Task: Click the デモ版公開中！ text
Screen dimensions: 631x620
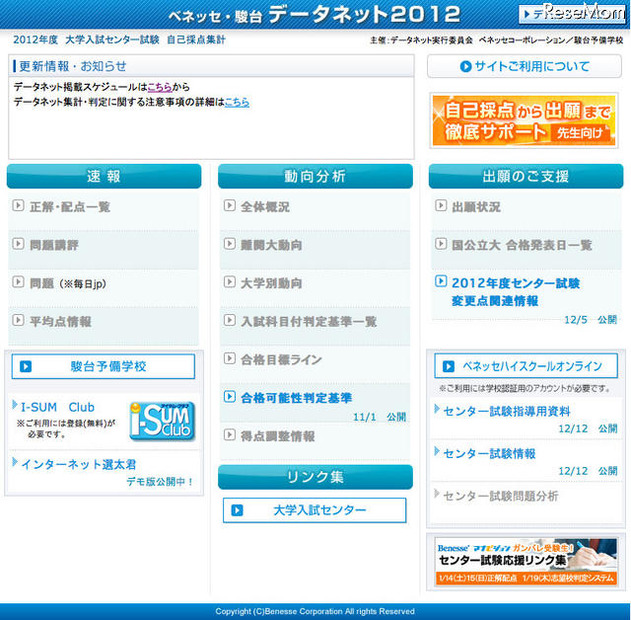Action: pyautogui.click(x=161, y=481)
